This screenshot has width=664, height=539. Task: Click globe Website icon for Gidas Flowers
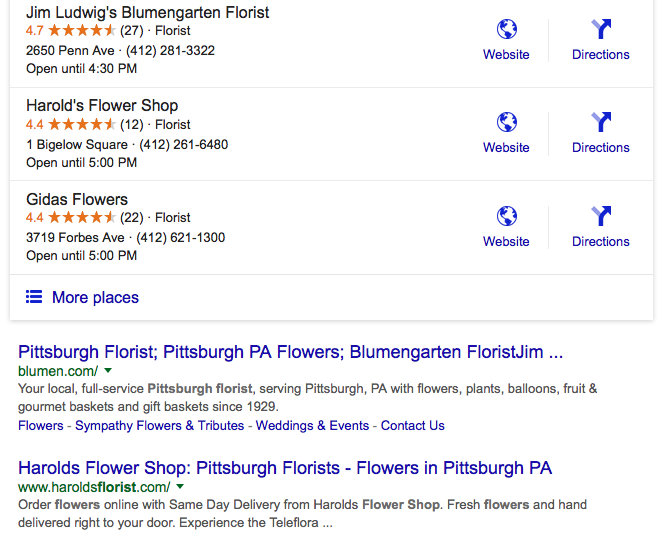[x=506, y=216]
